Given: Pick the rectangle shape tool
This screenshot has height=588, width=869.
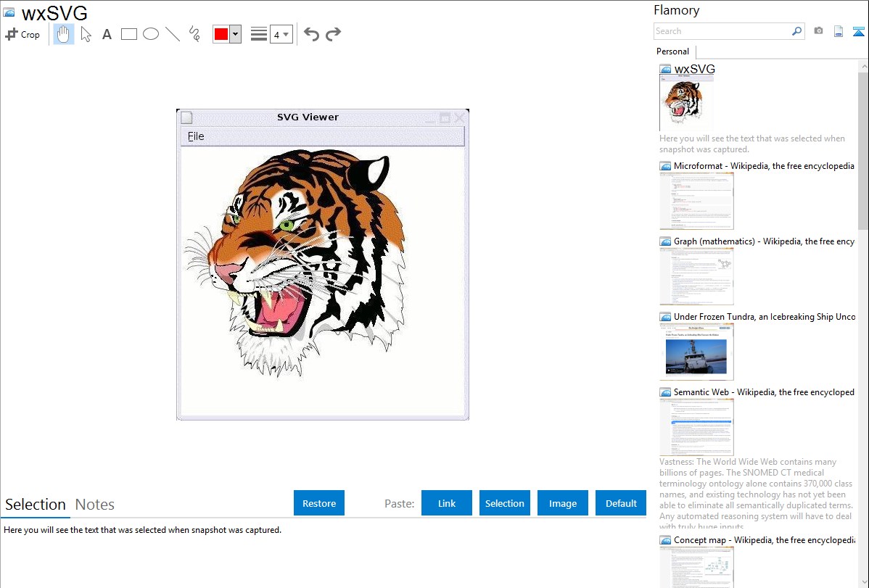Looking at the screenshot, I should point(128,34).
